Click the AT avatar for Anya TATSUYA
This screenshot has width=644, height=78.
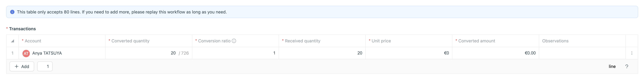click(x=26, y=53)
